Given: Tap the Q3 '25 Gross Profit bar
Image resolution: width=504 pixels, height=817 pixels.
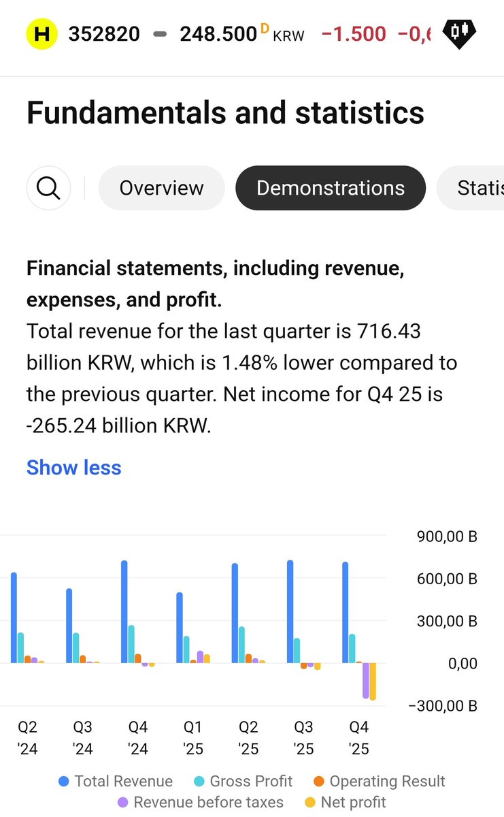Looking at the screenshot, I should (x=297, y=650).
